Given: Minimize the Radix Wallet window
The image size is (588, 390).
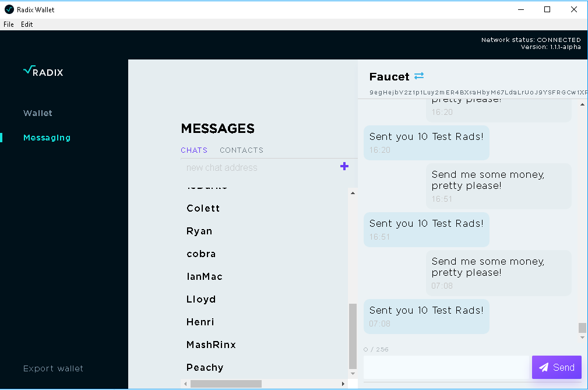Looking at the screenshot, I should point(521,9).
